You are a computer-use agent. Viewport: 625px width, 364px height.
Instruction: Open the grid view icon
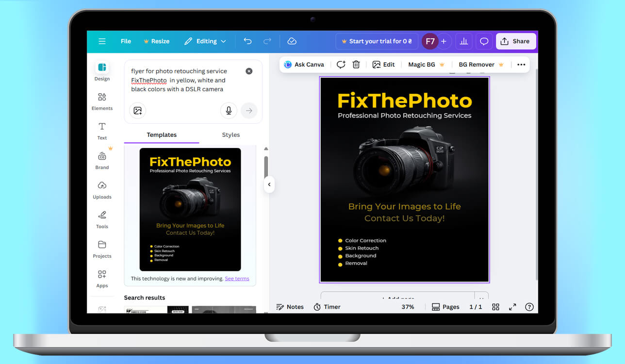(x=495, y=307)
